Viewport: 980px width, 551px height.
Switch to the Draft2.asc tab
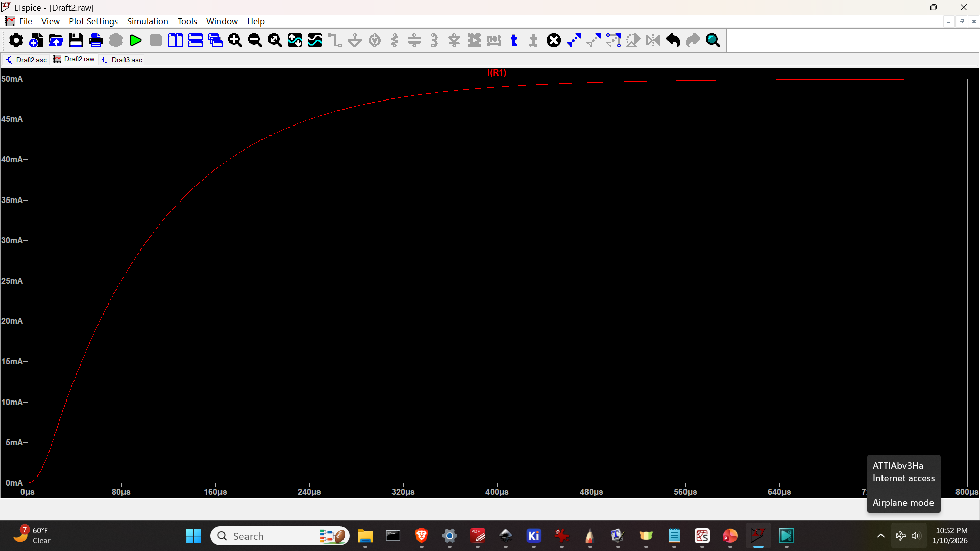coord(27,60)
